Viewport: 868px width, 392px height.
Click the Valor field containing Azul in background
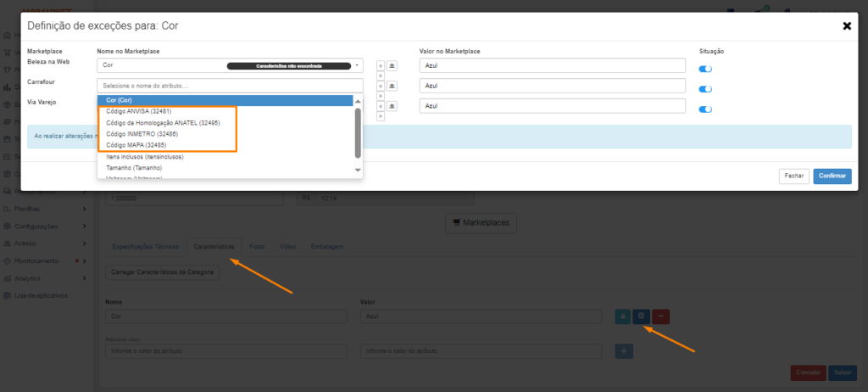[481, 316]
